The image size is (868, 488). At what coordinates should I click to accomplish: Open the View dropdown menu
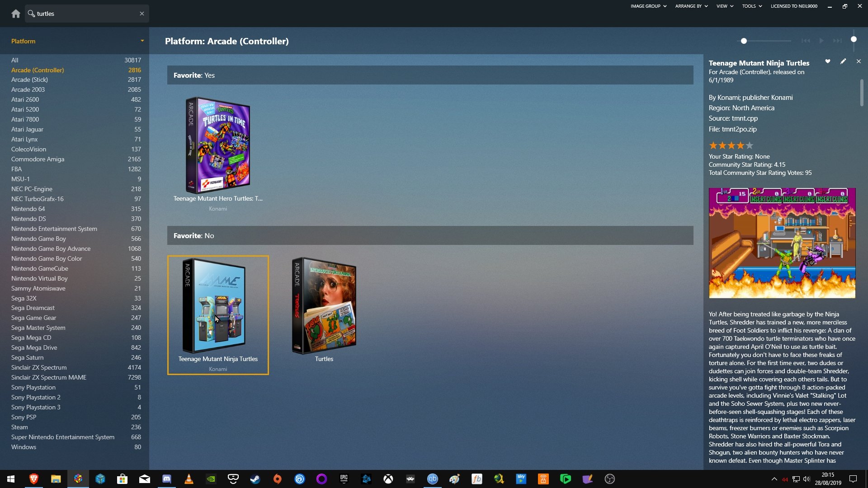(x=725, y=6)
